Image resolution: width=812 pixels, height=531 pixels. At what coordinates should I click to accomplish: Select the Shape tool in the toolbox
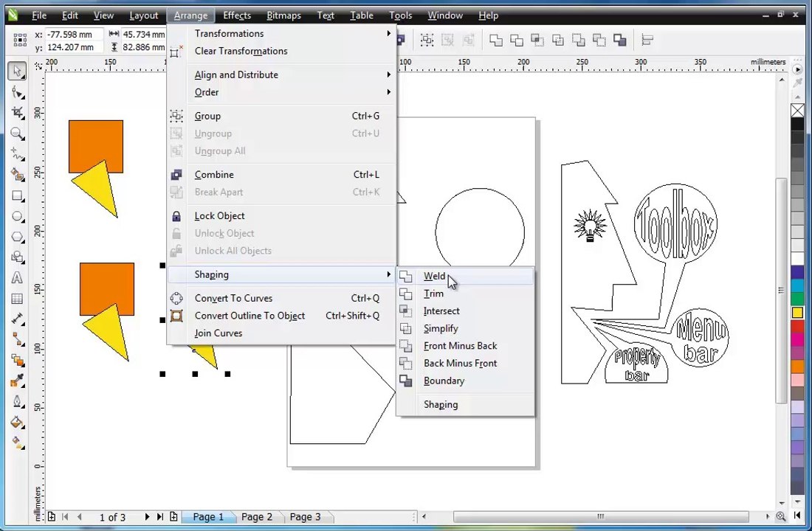point(17,93)
